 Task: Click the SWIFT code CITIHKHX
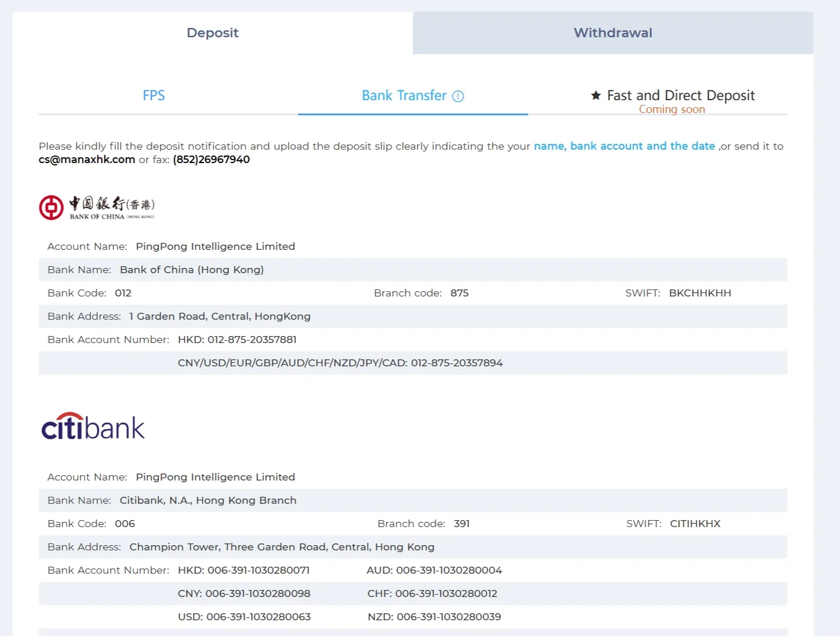(695, 524)
